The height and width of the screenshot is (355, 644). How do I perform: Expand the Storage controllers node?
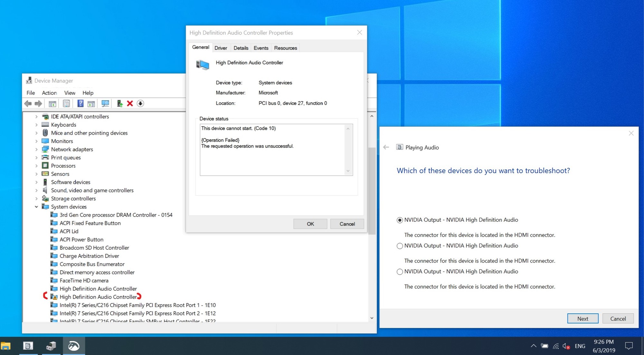coord(36,198)
